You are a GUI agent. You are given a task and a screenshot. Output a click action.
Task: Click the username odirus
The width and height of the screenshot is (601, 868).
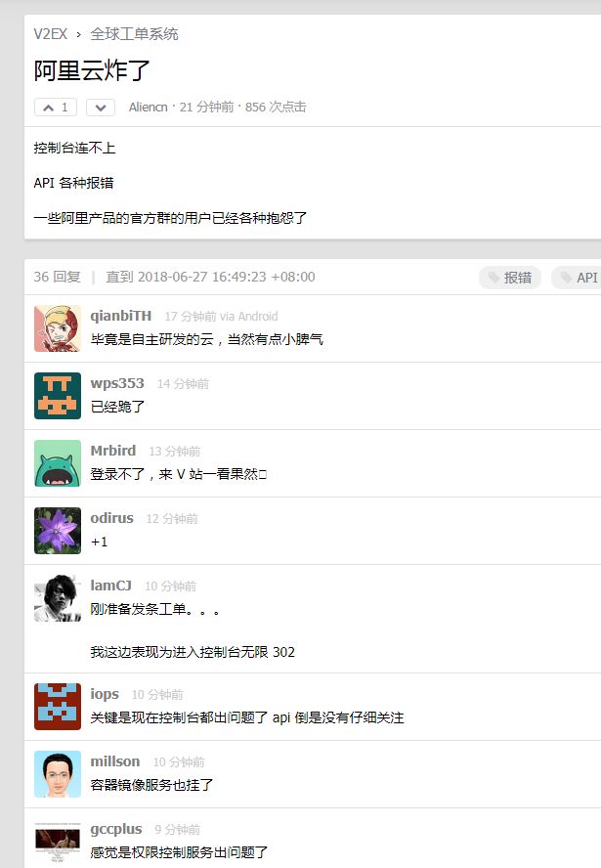tap(111, 518)
